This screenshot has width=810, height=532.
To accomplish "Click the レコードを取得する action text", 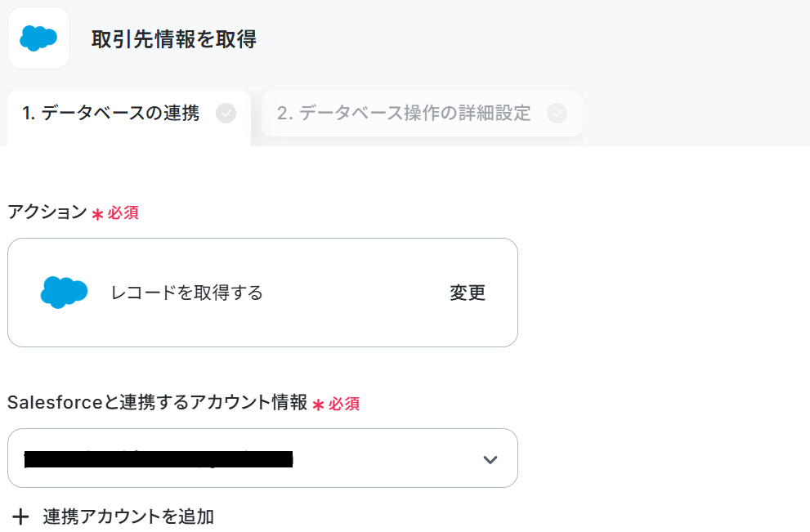I will (x=187, y=293).
